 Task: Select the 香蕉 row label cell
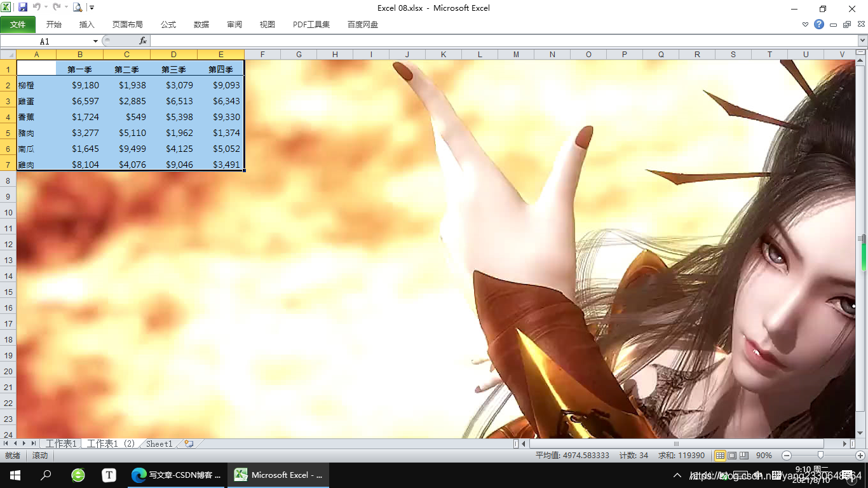tap(36, 117)
